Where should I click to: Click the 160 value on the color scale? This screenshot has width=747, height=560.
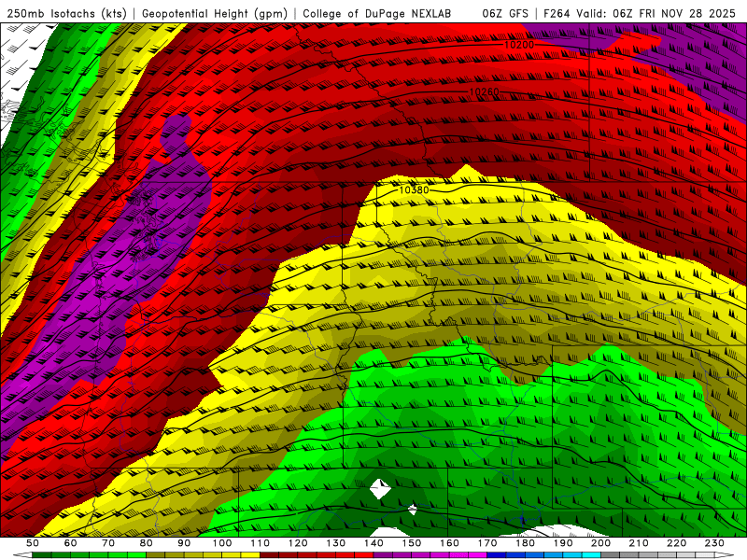click(x=449, y=543)
